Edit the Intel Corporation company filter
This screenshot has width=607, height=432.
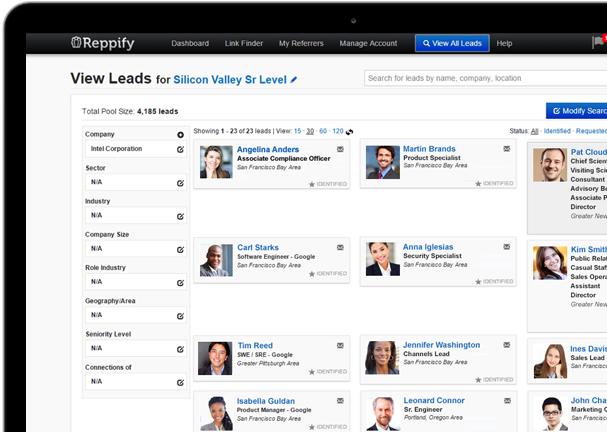180,149
